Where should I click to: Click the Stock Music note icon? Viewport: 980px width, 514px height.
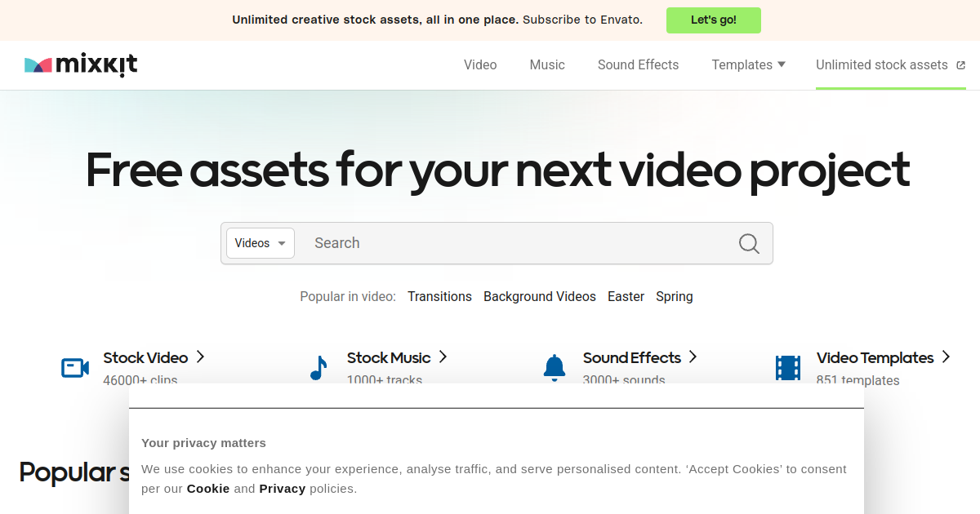(318, 368)
